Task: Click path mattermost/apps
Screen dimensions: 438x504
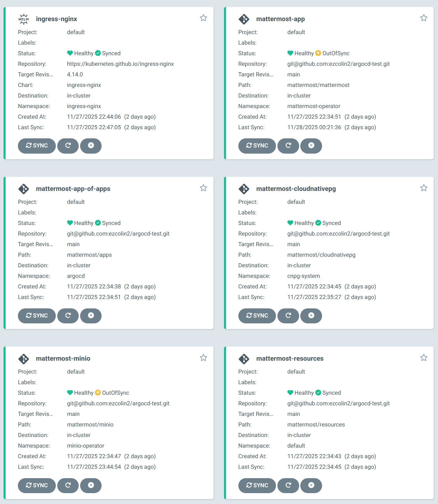Action: click(89, 255)
